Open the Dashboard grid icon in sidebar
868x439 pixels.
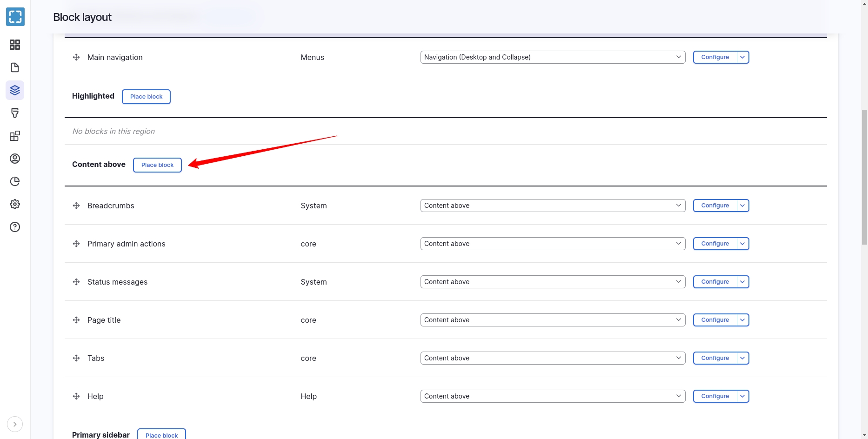[15, 45]
